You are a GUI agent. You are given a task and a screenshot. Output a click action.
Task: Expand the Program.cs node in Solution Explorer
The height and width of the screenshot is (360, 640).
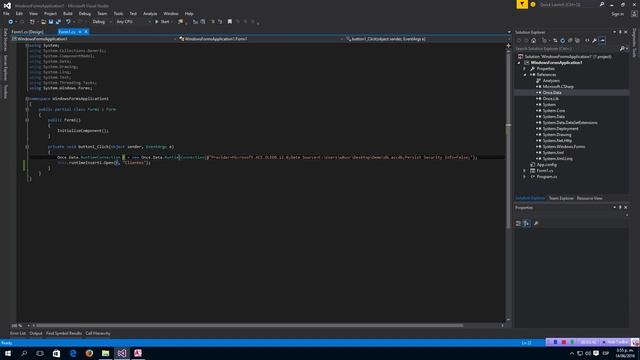click(525, 177)
